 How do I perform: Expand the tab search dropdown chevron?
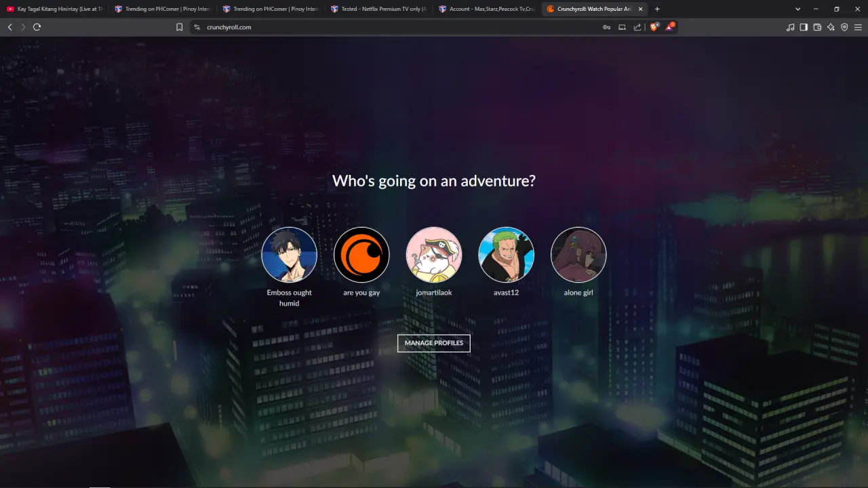pos(797,9)
